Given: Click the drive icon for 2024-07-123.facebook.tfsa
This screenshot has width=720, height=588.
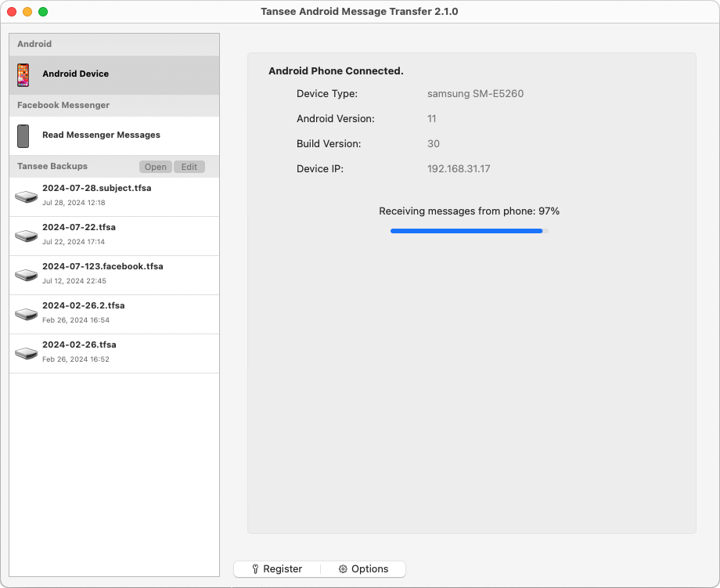Looking at the screenshot, I should click(x=26, y=275).
